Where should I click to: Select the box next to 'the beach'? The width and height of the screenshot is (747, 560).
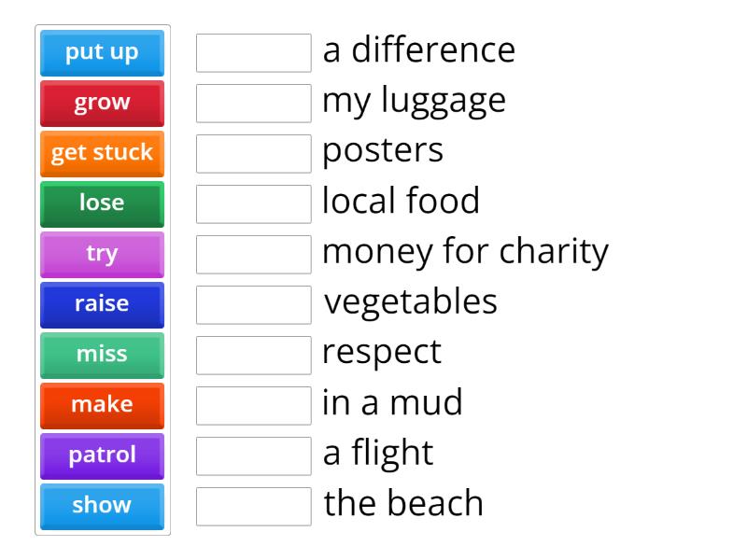[x=253, y=507]
